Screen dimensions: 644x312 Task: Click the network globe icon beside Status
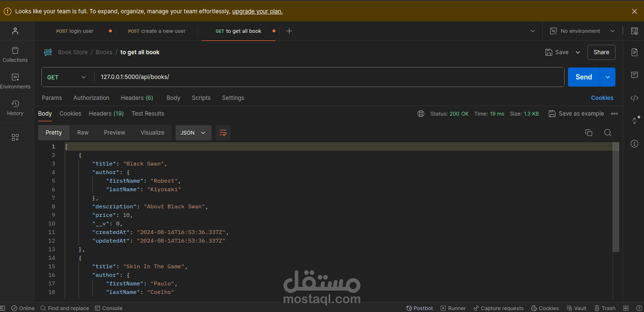421,114
